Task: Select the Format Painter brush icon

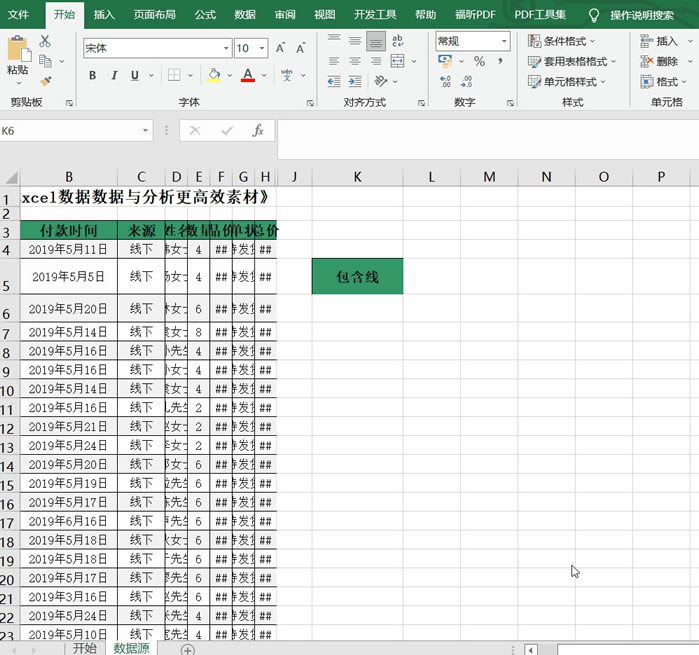Action: [x=46, y=81]
